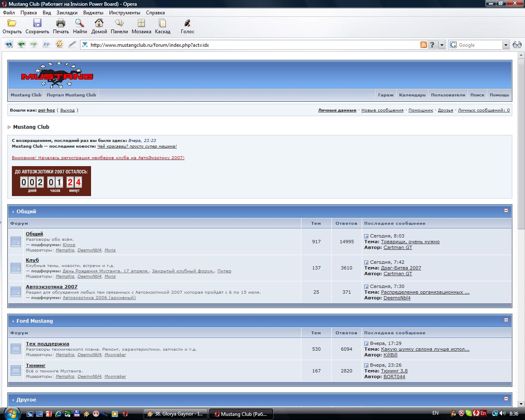
Task: Open the Виджеты menu
Action: (93, 13)
